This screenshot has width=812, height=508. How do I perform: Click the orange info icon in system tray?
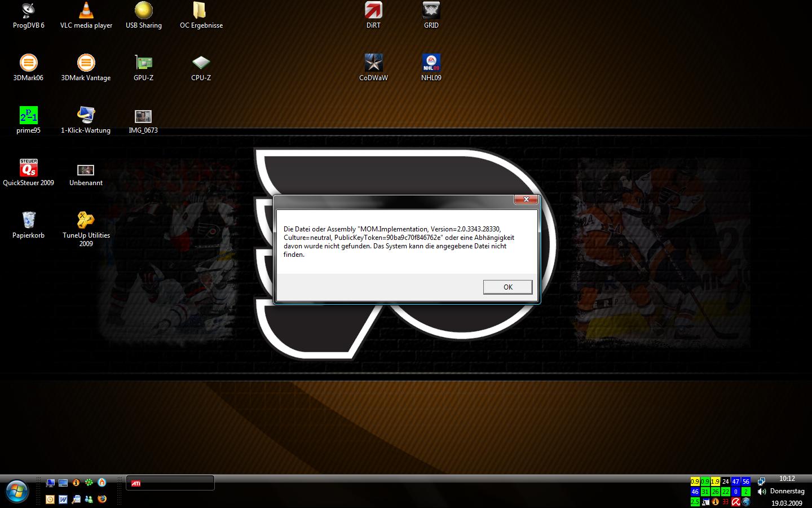pos(716,502)
